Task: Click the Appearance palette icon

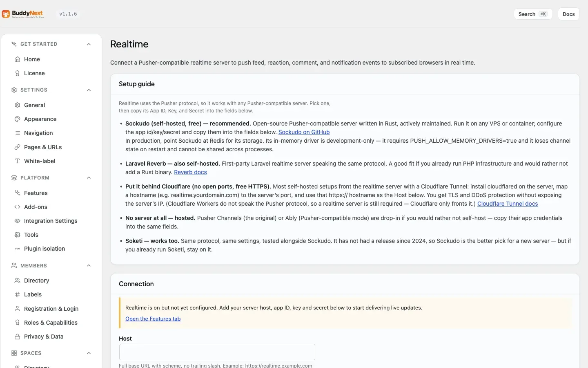Action: 17,119
